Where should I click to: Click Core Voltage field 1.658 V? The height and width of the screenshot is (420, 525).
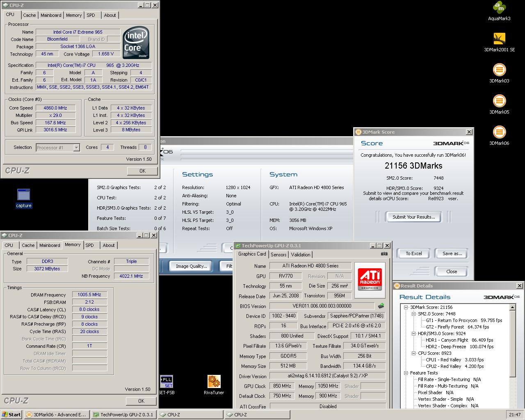click(x=106, y=54)
